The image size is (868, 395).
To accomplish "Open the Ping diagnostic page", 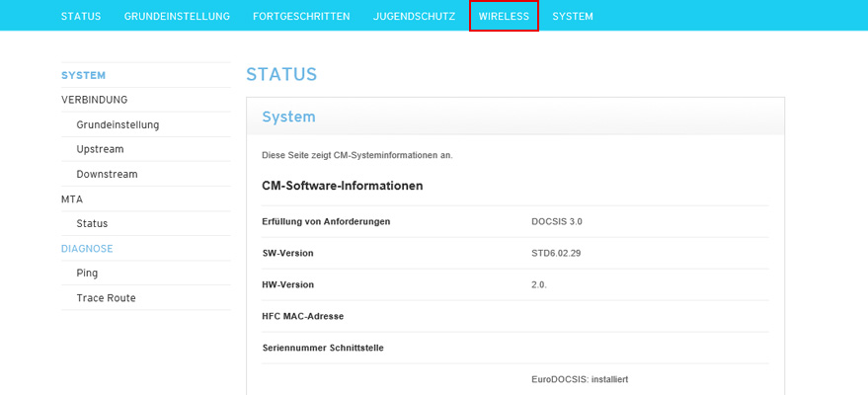I will pyautogui.click(x=87, y=273).
